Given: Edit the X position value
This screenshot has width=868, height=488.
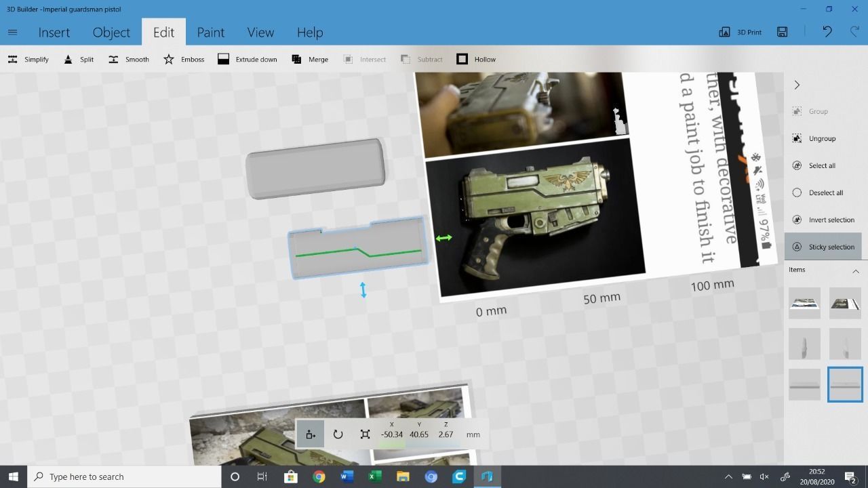Looking at the screenshot, I should (x=392, y=434).
